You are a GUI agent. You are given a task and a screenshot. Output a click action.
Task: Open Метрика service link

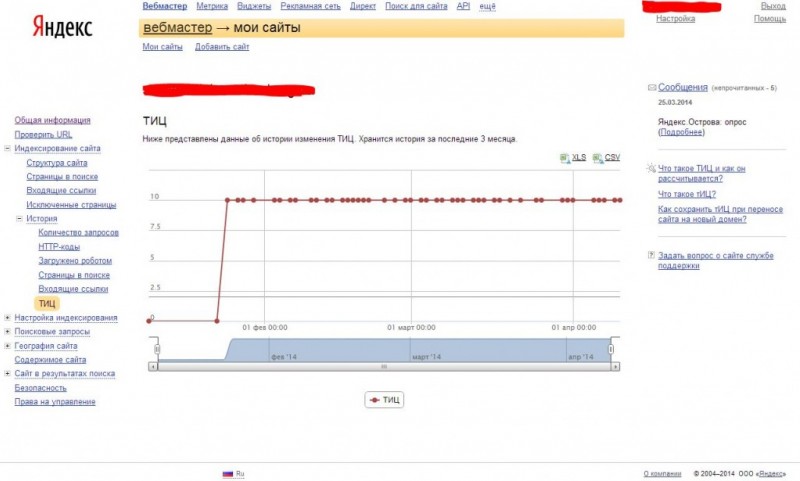[212, 6]
